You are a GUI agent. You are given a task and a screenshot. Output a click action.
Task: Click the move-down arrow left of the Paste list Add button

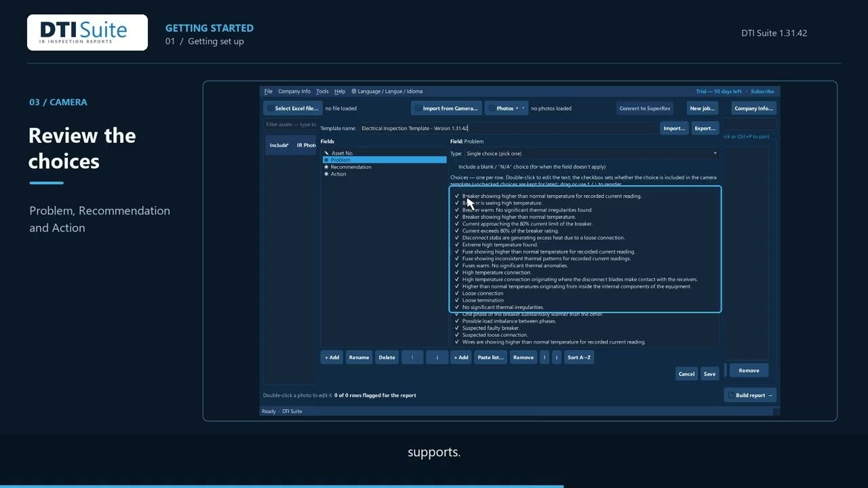[x=437, y=357]
